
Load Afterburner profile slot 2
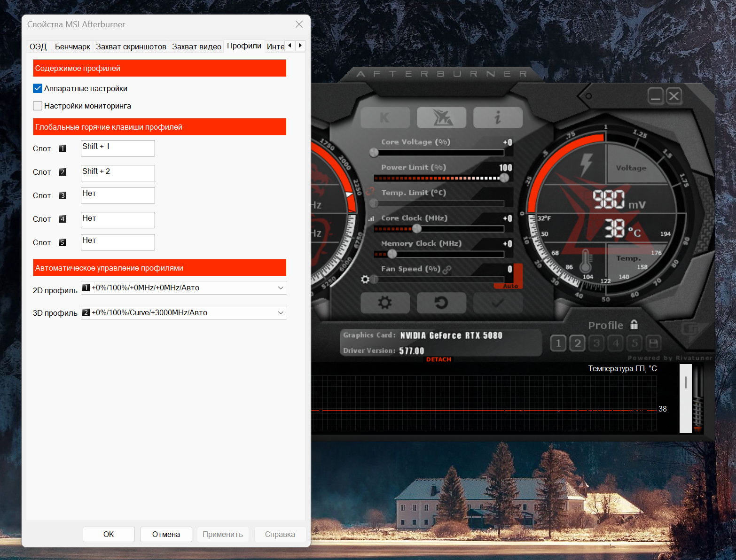pyautogui.click(x=578, y=343)
